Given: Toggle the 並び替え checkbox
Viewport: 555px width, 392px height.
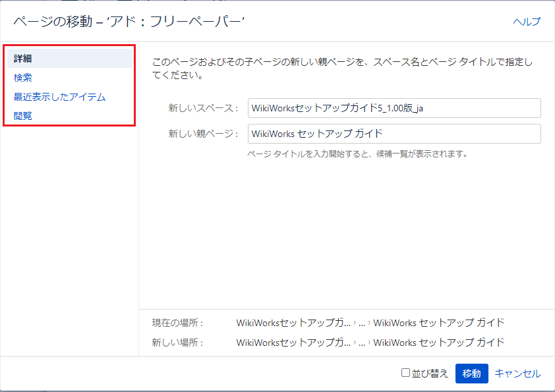Looking at the screenshot, I should coord(405,372).
